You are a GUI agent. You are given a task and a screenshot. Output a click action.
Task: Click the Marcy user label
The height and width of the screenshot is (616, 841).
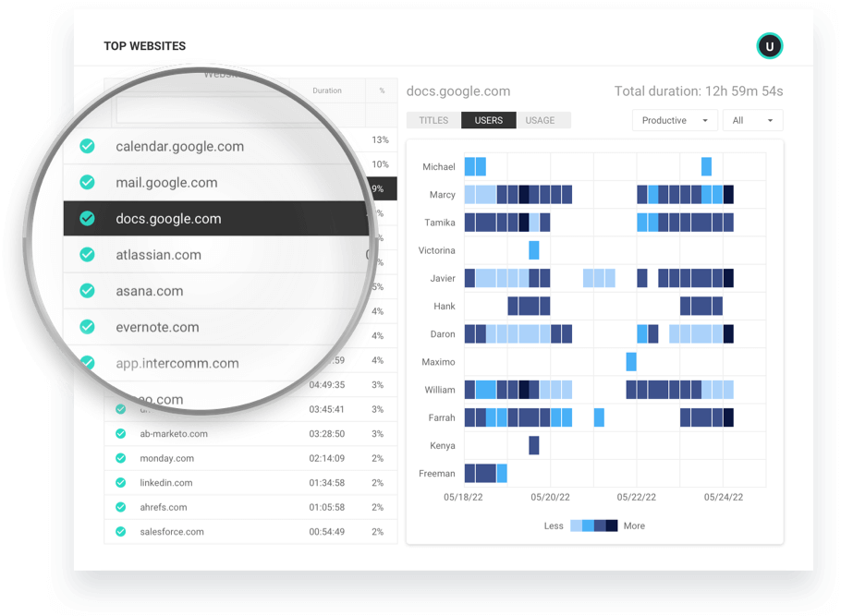click(x=443, y=195)
